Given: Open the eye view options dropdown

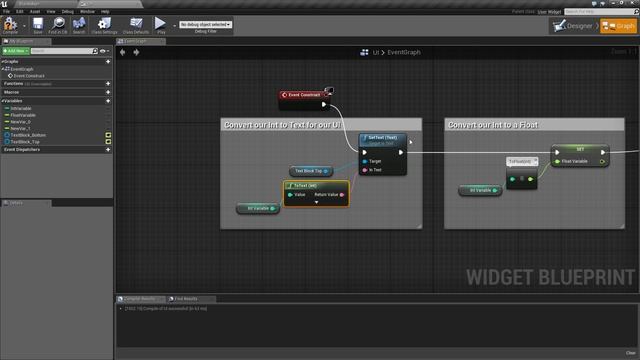Looking at the screenshot, I should click(104, 51).
